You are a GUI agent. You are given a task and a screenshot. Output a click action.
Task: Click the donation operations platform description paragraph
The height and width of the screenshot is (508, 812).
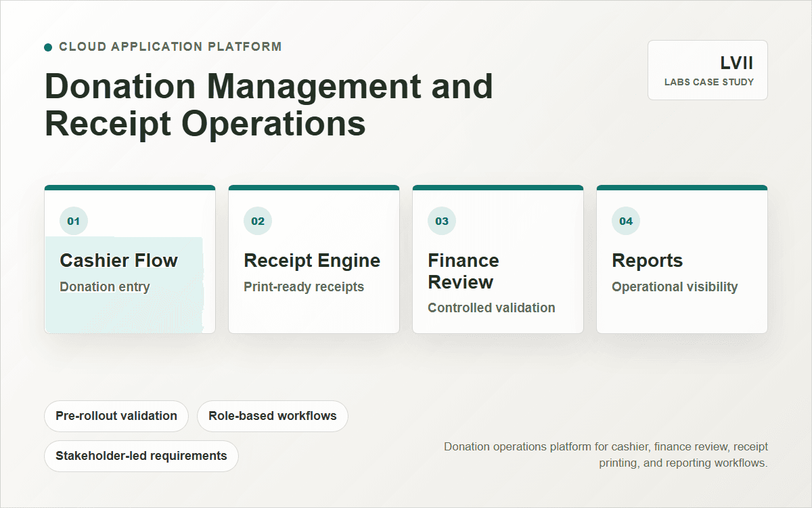(x=606, y=455)
